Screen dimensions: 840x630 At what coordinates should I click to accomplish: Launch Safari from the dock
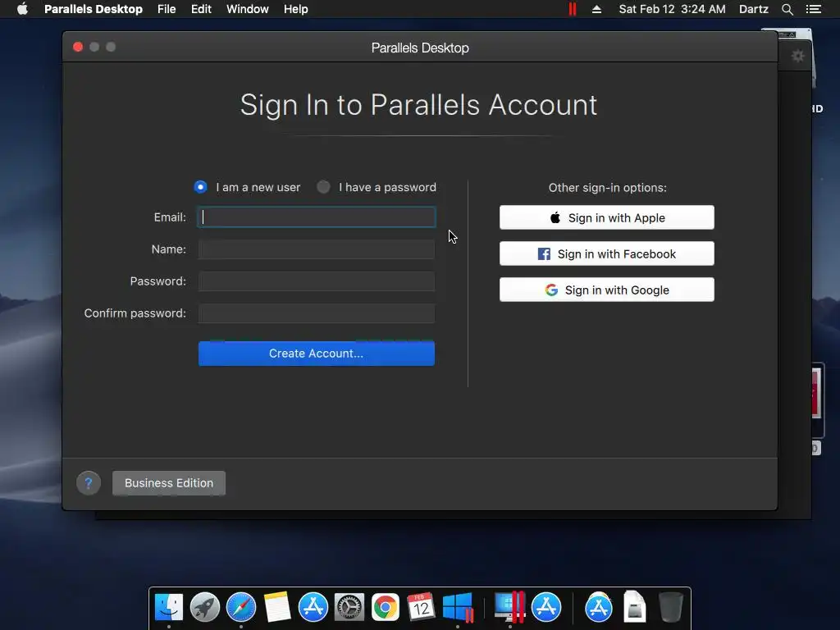pos(241,607)
